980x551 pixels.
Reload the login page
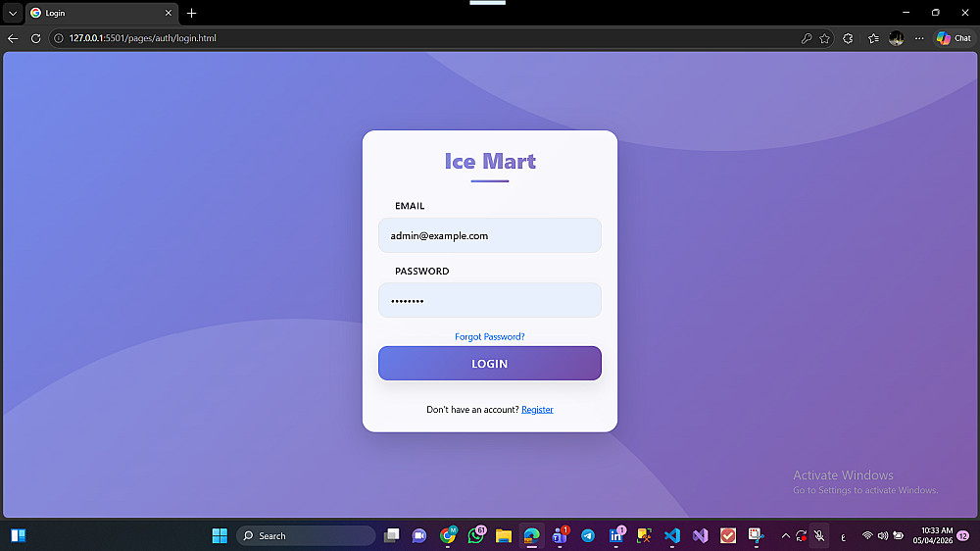tap(35, 38)
